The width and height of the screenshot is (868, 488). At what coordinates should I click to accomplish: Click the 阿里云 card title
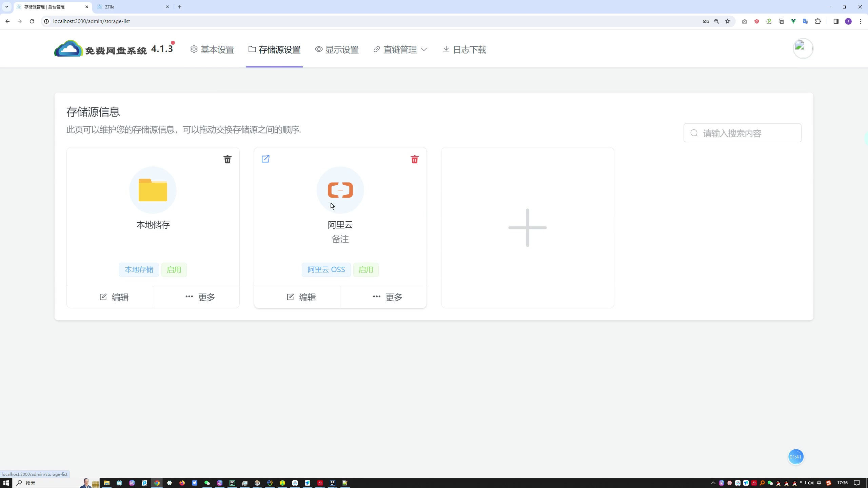click(x=340, y=225)
